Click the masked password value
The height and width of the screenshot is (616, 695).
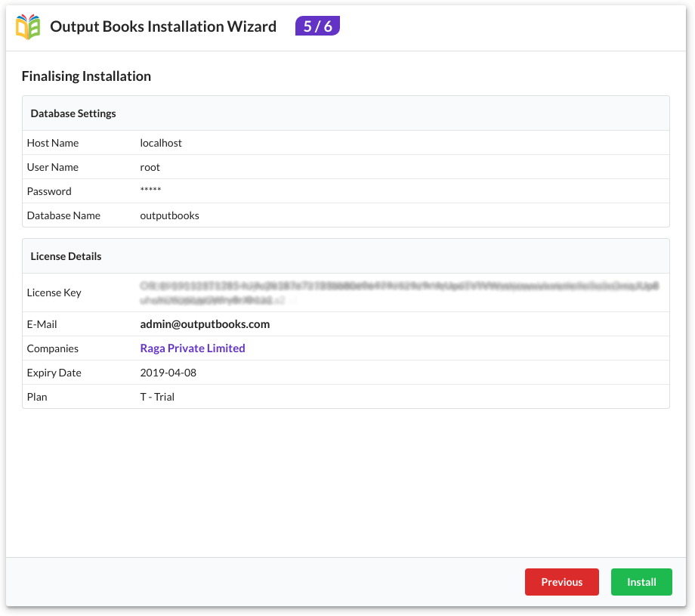pos(150,190)
